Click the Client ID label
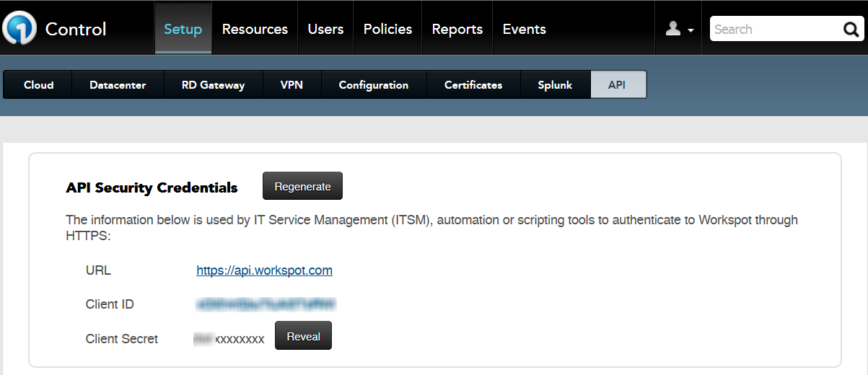Screen dimensions: 868x375 (x=110, y=304)
